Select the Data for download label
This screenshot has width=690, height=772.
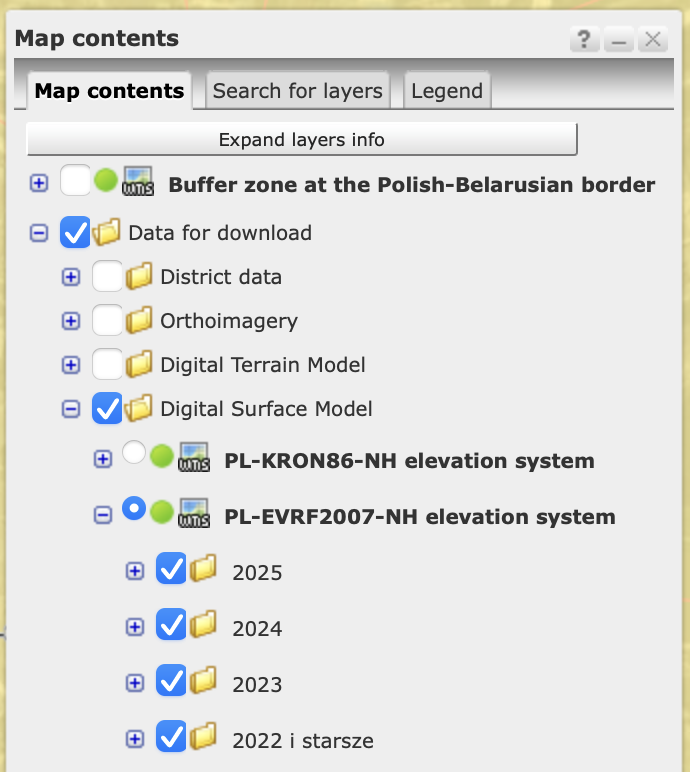(220, 233)
